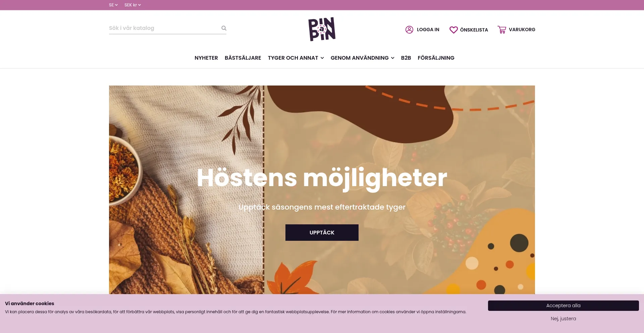Open the shopping cart icon
This screenshot has width=644, height=333.
[502, 30]
